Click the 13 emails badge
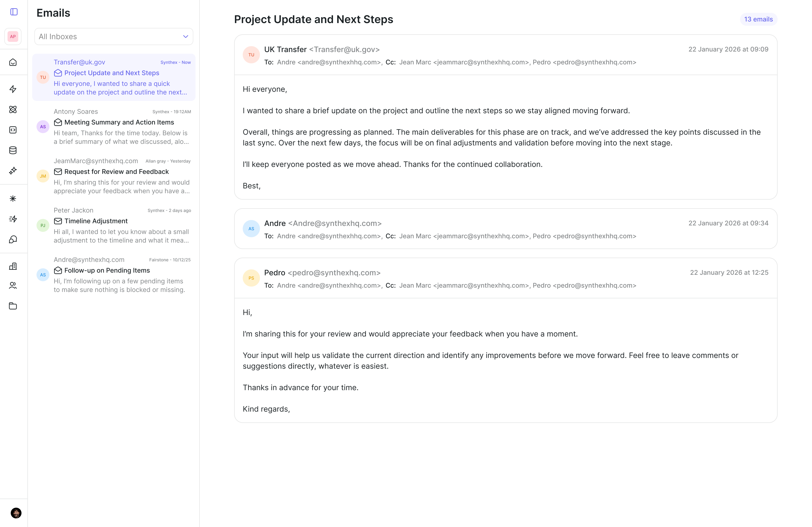Screen dimensions: 812x527 click(759, 19)
